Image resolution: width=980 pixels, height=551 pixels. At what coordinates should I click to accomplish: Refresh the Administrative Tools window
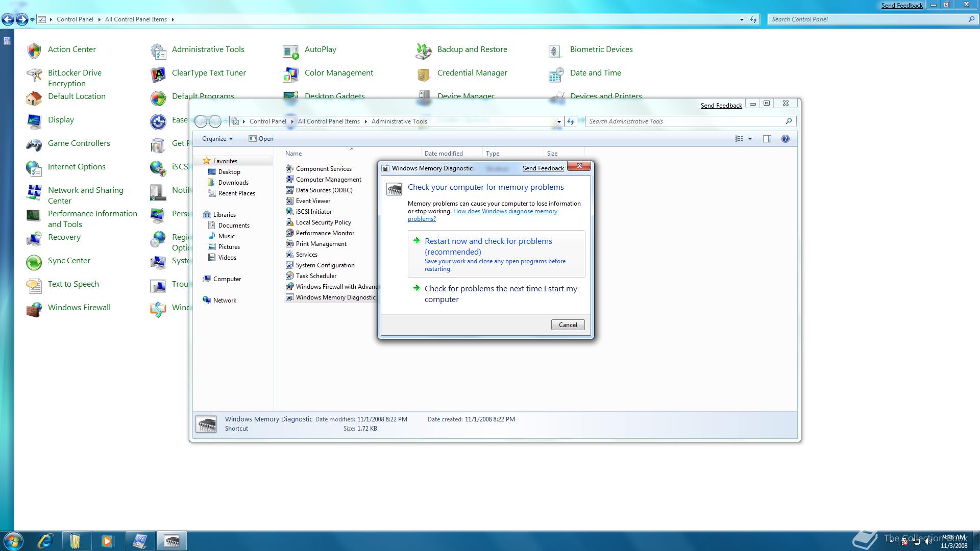pyautogui.click(x=571, y=121)
